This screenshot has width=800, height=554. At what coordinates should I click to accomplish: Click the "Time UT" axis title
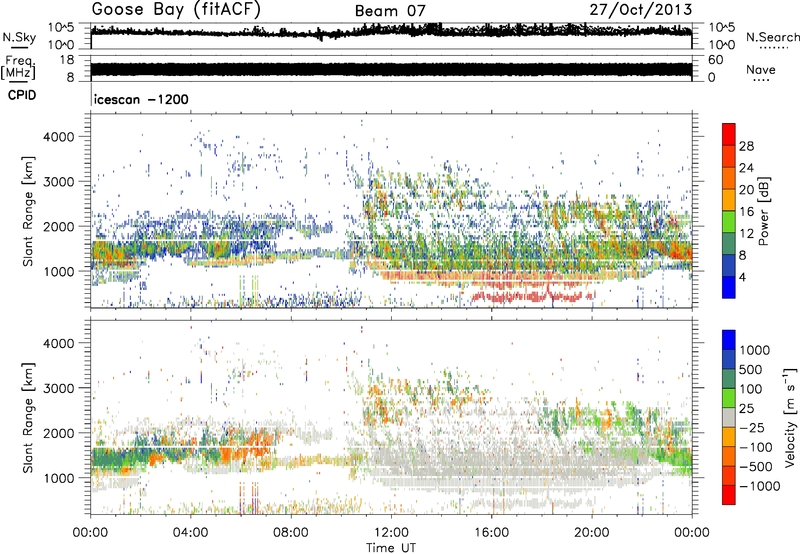391,547
